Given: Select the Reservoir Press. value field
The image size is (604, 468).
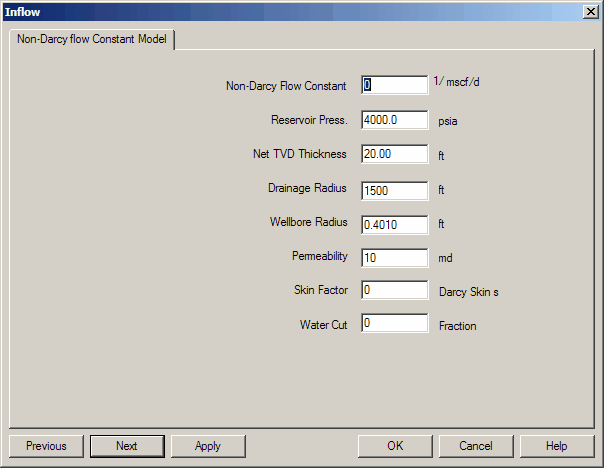Looking at the screenshot, I should coord(395,120).
